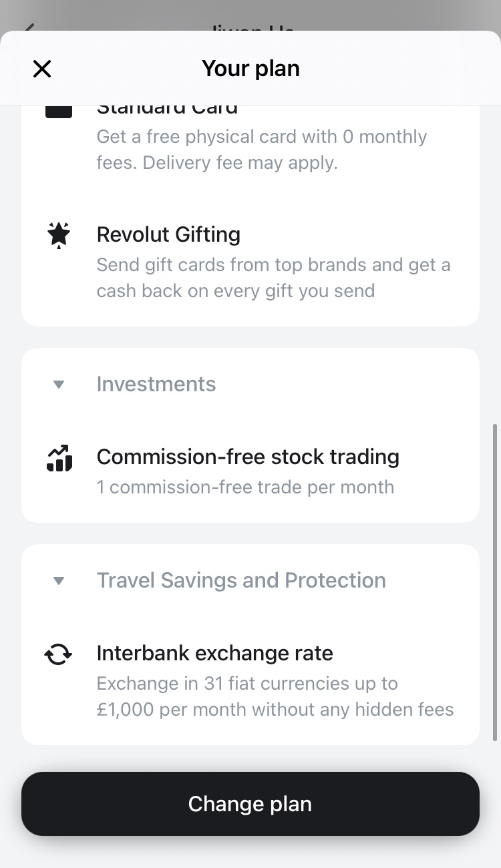The width and height of the screenshot is (501, 868).
Task: Collapse the Travel Savings and Protection triangle
Action: [59, 581]
